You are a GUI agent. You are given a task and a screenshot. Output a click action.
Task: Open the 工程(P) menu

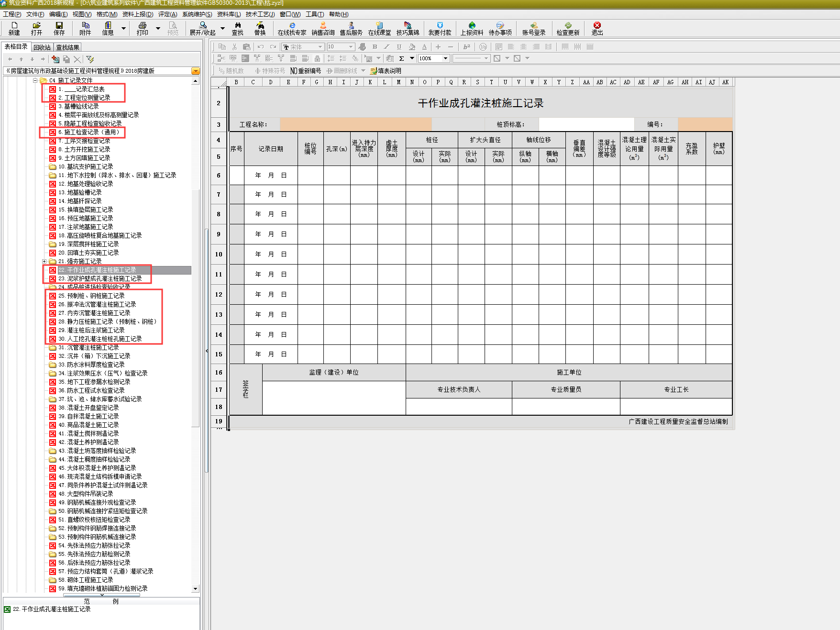[x=12, y=14]
